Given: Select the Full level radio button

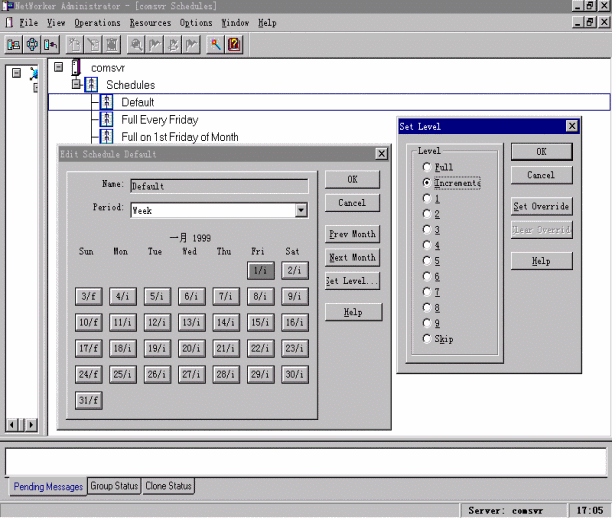Looking at the screenshot, I should coord(428,167).
